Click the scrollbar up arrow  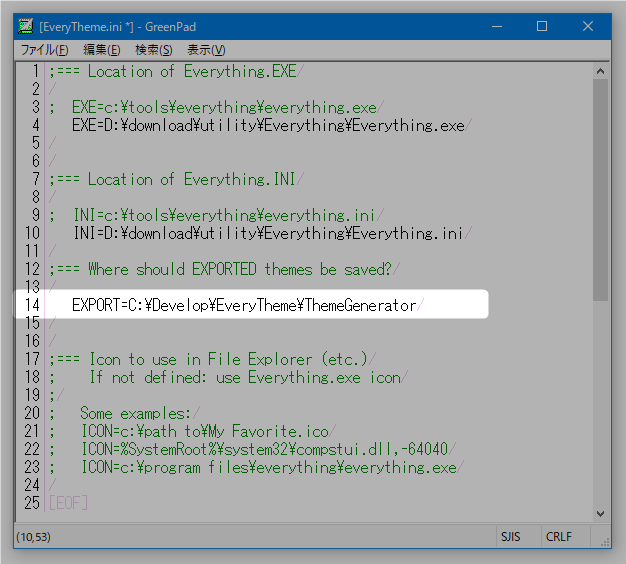tap(600, 71)
